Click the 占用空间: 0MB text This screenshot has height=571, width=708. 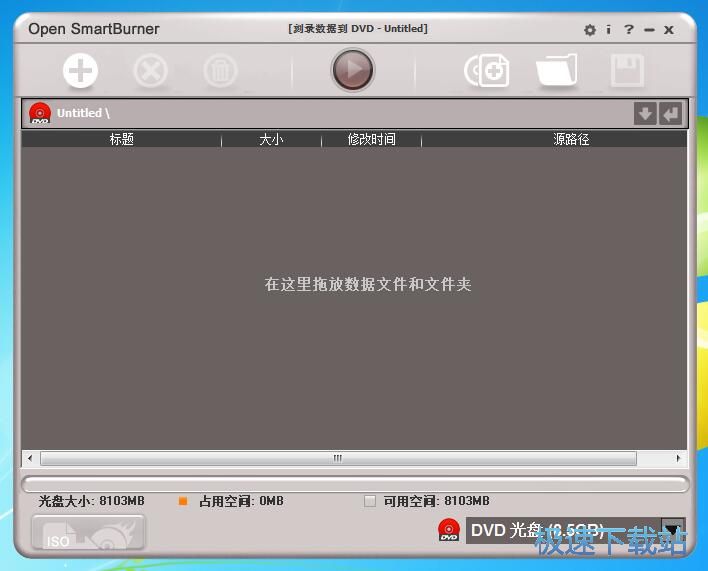[241, 501]
